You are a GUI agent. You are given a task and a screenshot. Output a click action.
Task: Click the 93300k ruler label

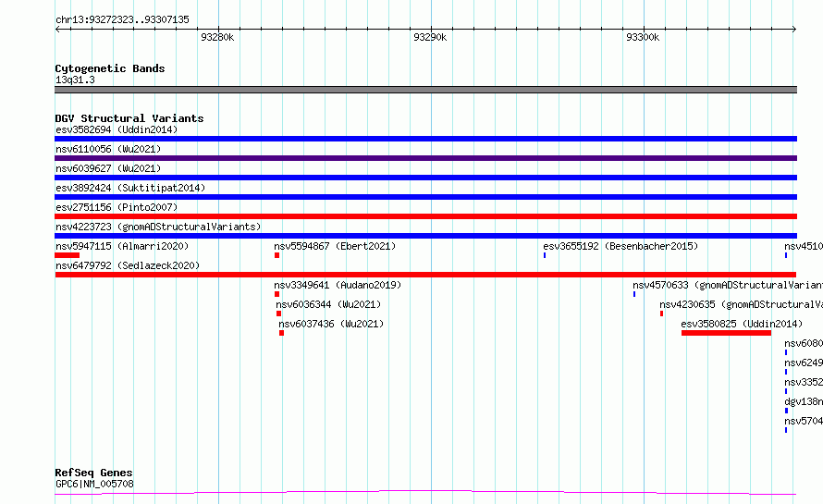pos(643,37)
